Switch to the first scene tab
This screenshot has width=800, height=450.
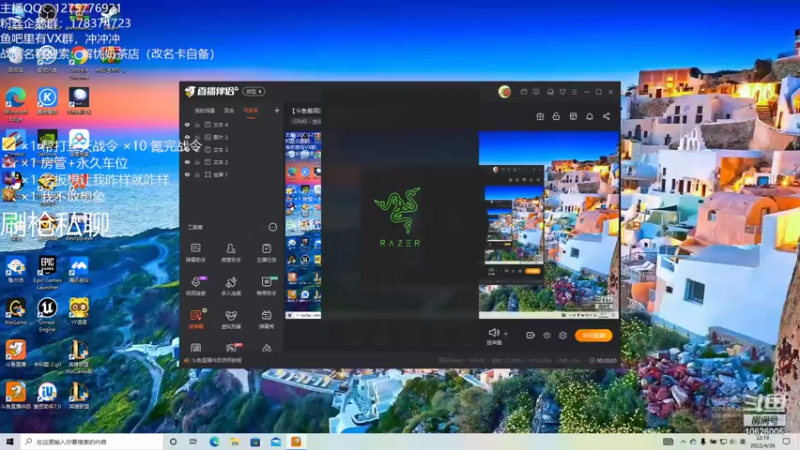pyautogui.click(x=205, y=110)
